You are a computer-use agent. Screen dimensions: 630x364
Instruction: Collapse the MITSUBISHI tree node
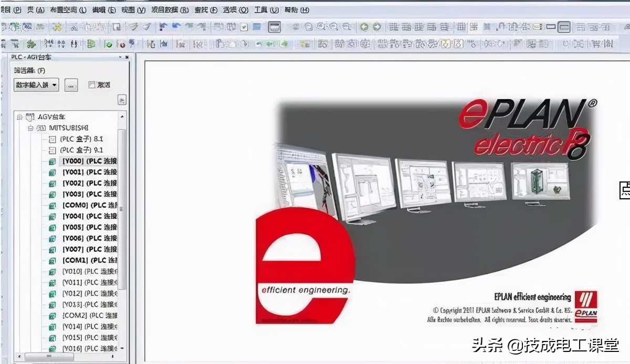pyautogui.click(x=30, y=128)
